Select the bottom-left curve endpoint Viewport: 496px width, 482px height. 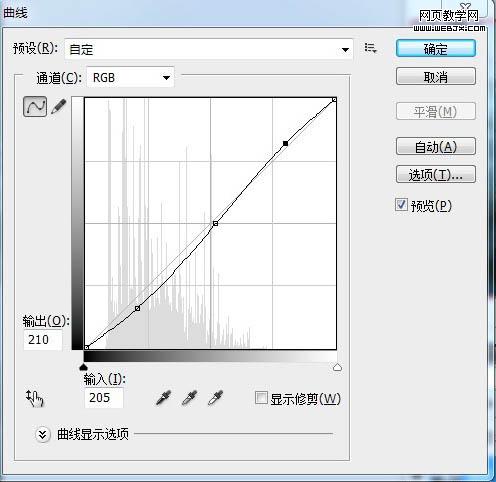point(86,347)
